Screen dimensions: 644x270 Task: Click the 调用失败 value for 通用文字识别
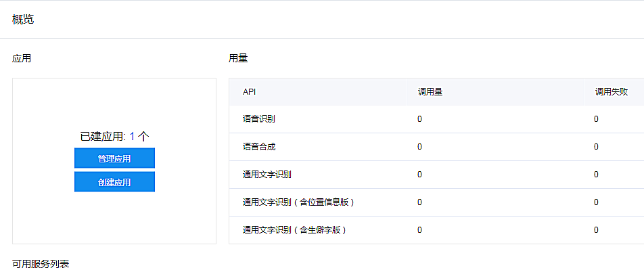coord(597,174)
